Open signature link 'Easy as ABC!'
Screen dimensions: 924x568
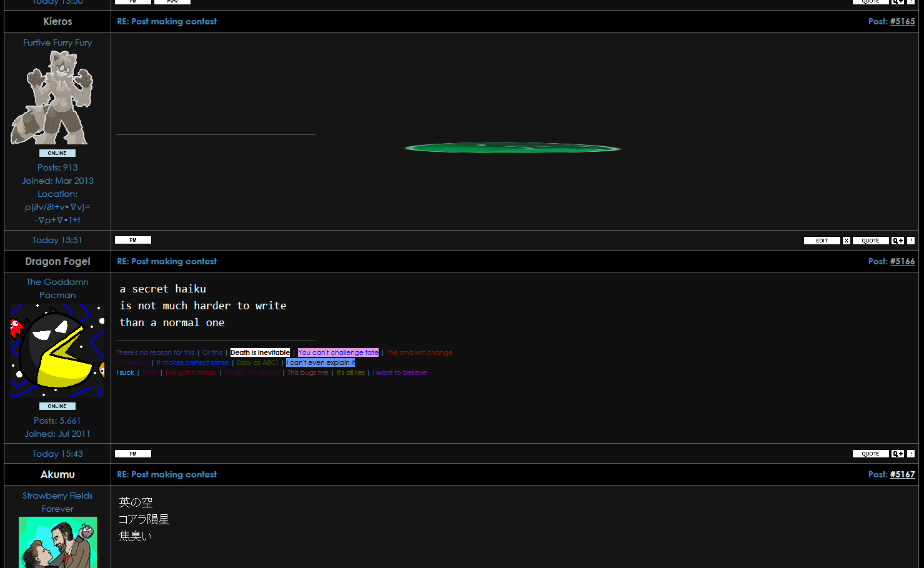click(257, 362)
